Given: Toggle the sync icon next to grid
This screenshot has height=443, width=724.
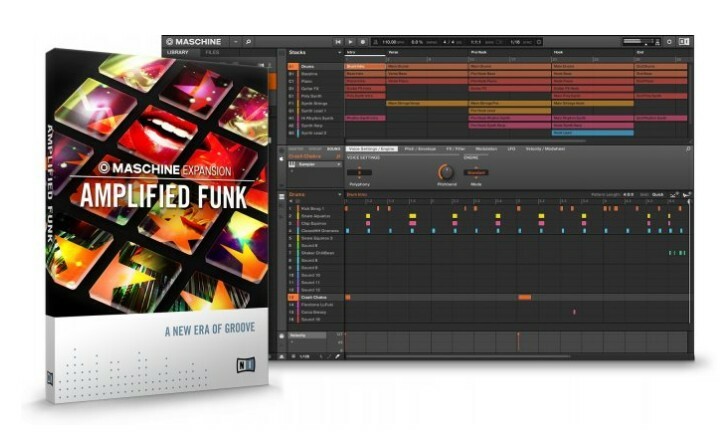Looking at the screenshot, I should pos(538,42).
